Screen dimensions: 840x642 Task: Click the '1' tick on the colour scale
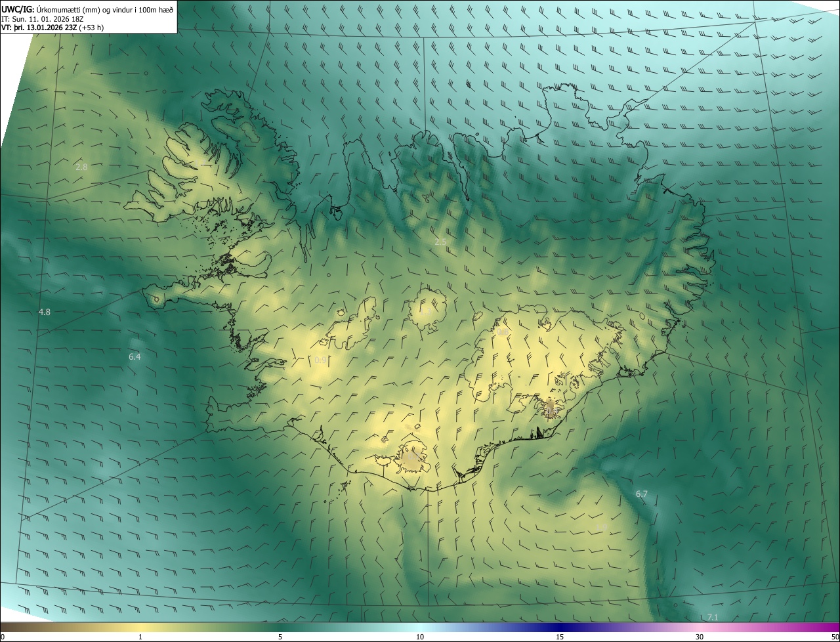coord(140,637)
